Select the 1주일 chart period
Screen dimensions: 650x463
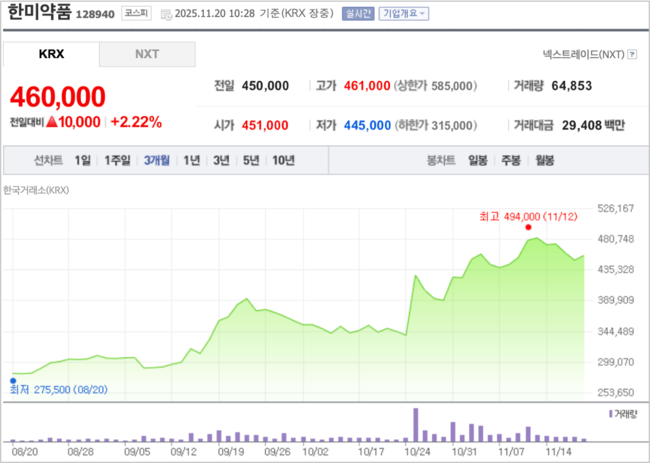(x=117, y=160)
